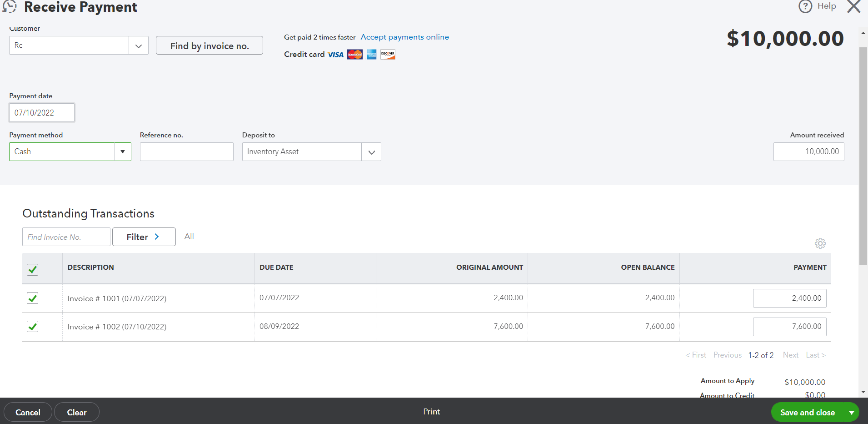Go to Previous page link
Image resolution: width=868 pixels, height=424 pixels.
pyautogui.click(x=728, y=355)
